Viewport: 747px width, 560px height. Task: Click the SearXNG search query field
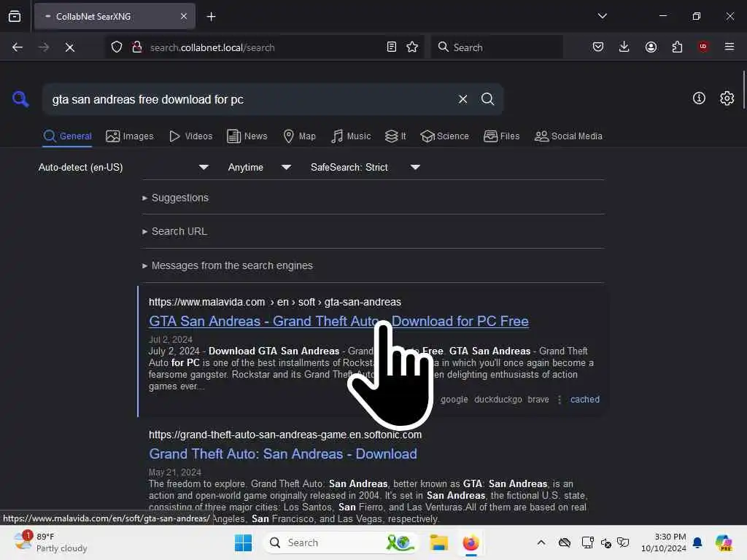[x=250, y=99]
